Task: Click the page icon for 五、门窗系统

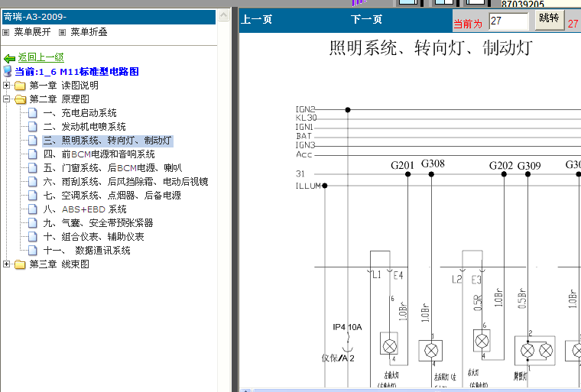Action: click(33, 168)
